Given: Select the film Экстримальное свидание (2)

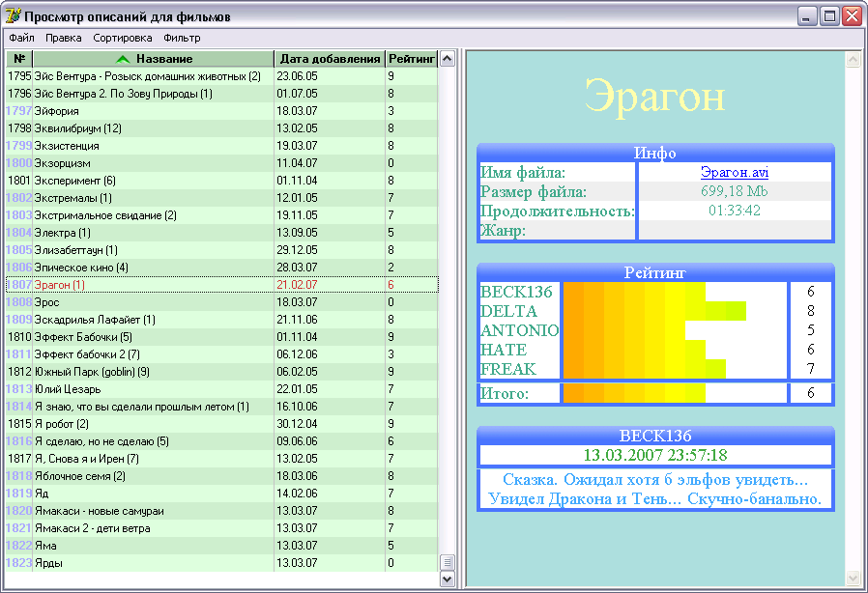Looking at the screenshot, I should pos(222,215).
